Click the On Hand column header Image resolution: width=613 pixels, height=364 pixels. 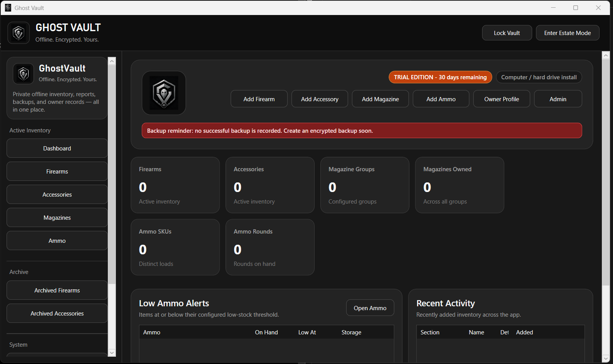(266, 332)
